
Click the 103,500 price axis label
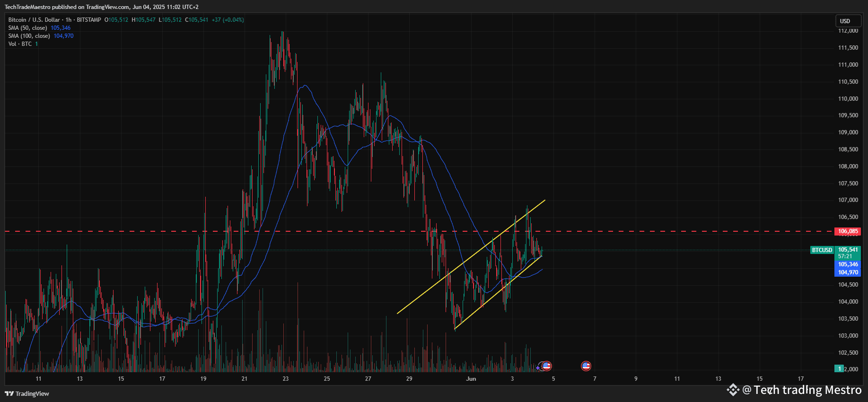(x=848, y=319)
